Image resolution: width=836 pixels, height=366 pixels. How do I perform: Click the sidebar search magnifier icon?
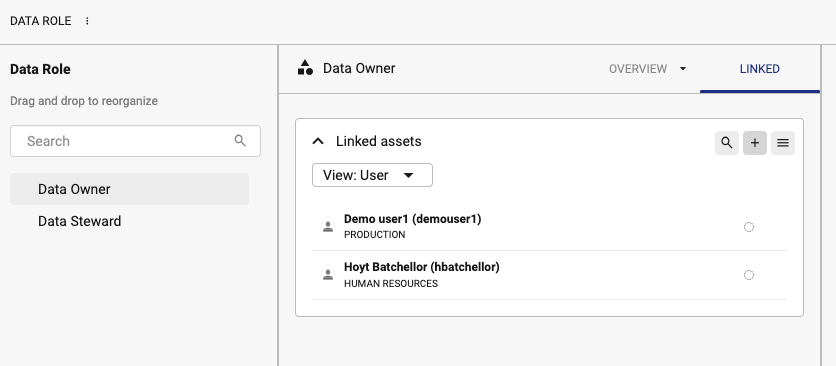pos(240,141)
